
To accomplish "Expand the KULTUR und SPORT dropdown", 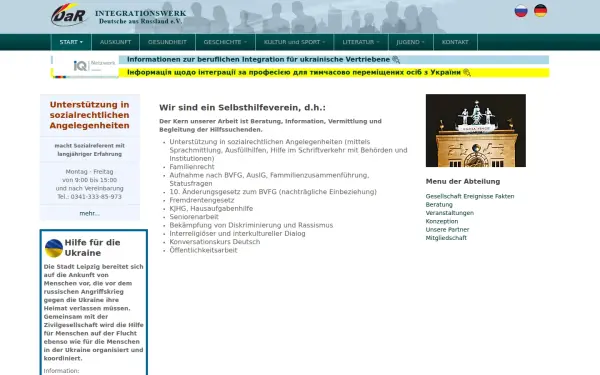I will (295, 42).
